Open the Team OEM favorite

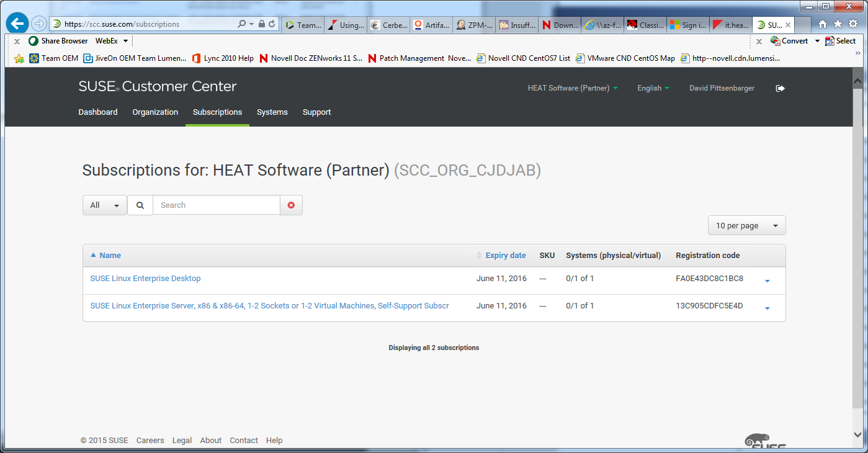coord(54,58)
